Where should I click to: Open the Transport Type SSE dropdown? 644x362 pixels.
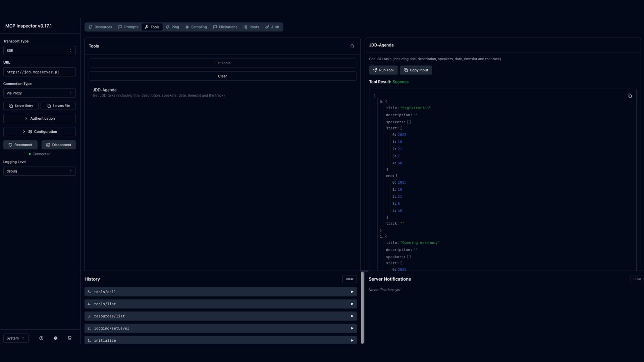[x=39, y=51]
